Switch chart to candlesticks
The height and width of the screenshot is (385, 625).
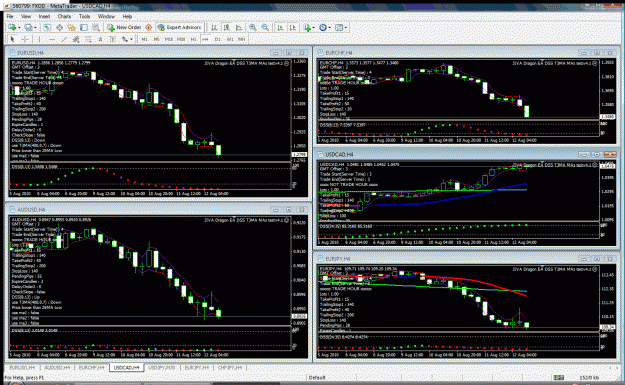[226, 28]
